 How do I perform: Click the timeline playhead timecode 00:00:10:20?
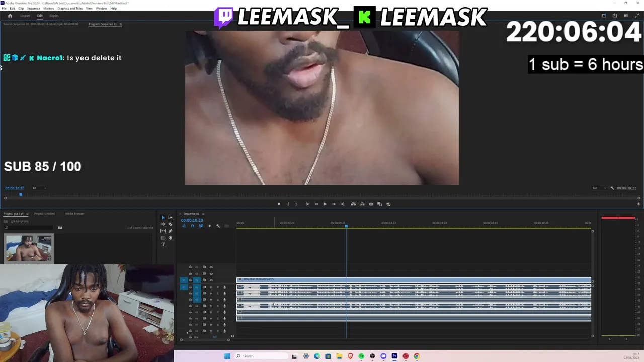pyautogui.click(x=192, y=220)
